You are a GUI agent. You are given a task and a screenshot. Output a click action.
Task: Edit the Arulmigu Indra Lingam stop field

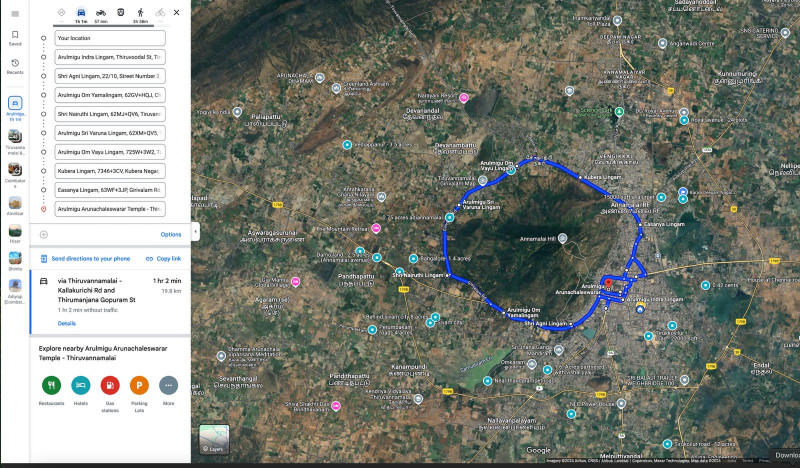coord(110,57)
